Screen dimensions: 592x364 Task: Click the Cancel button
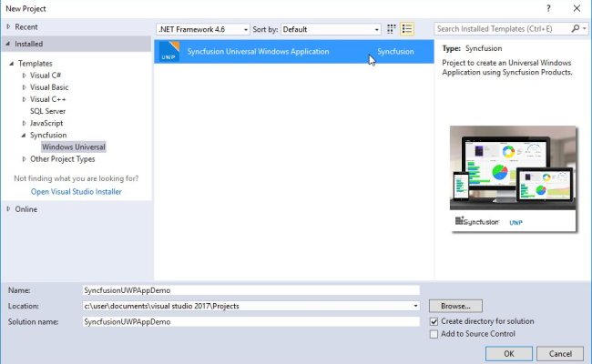point(560,353)
